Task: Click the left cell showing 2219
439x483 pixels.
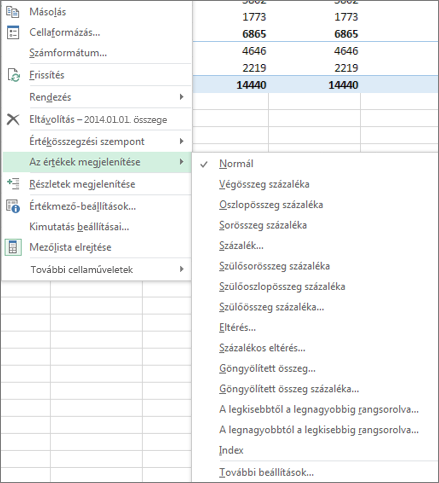Action: (x=254, y=68)
